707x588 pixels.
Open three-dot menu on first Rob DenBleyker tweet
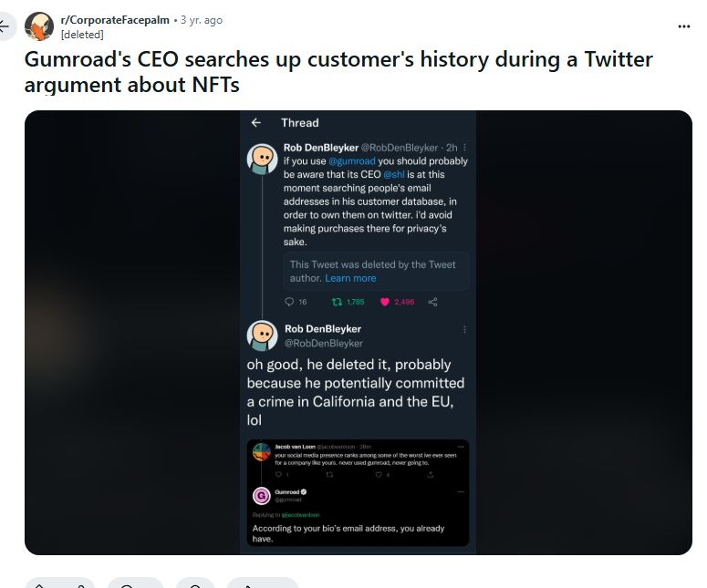click(464, 147)
